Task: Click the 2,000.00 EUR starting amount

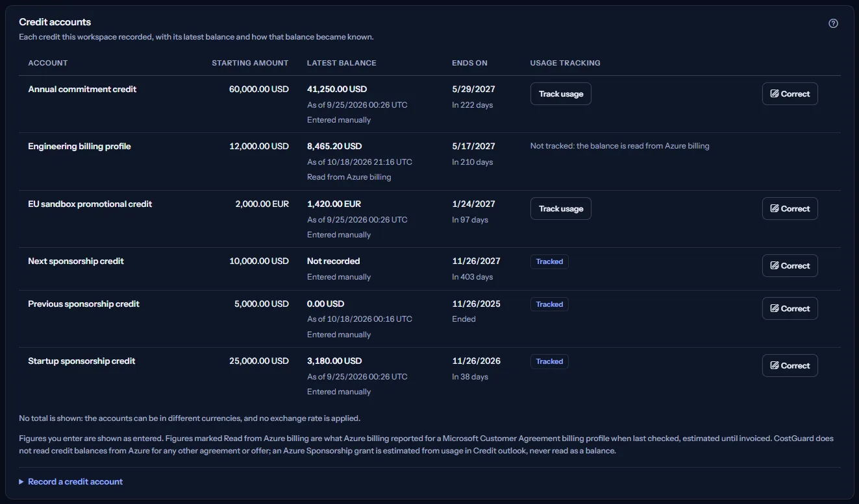Action: [x=262, y=204]
